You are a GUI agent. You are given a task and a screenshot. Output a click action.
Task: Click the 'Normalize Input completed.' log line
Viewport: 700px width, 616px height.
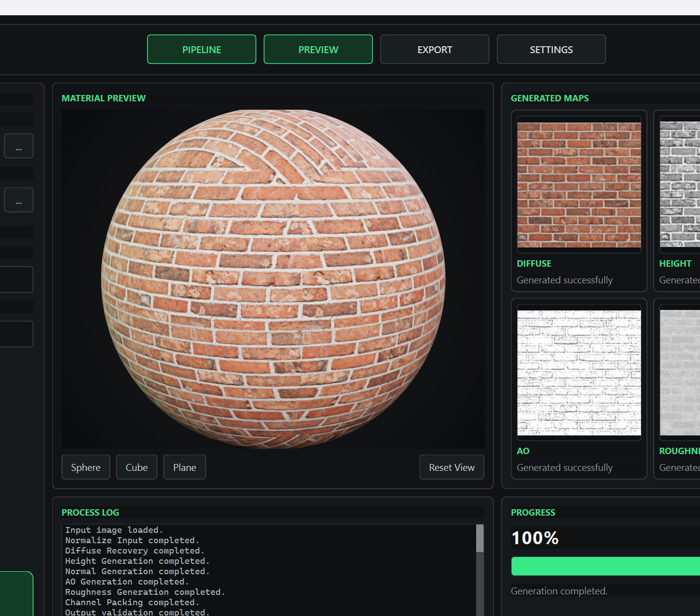(132, 540)
